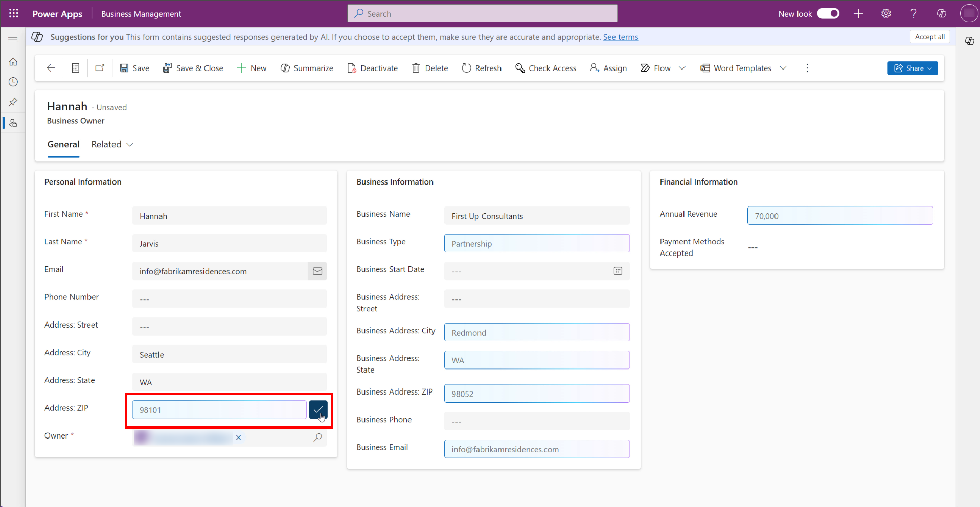The width and height of the screenshot is (980, 507).
Task: Open Pinned items in the sidebar
Action: [x=13, y=102]
